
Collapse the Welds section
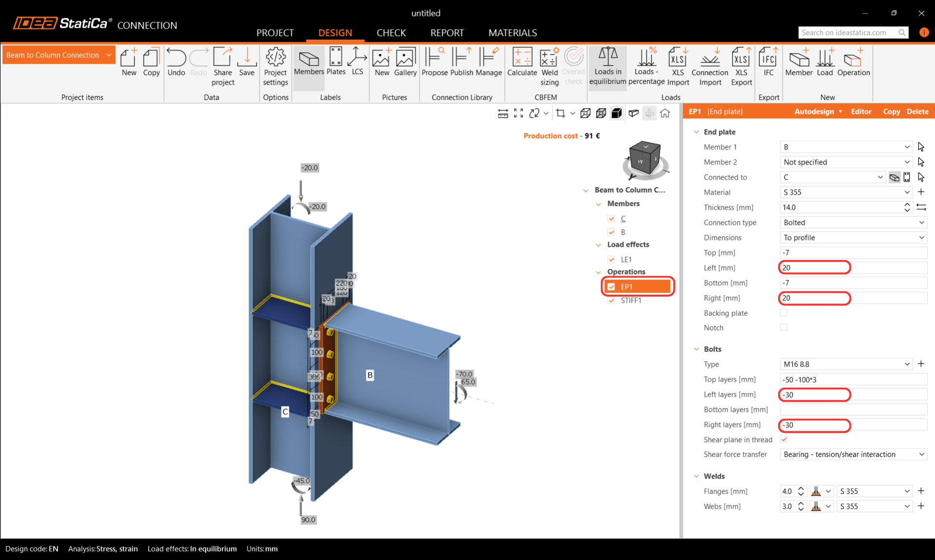pos(696,476)
